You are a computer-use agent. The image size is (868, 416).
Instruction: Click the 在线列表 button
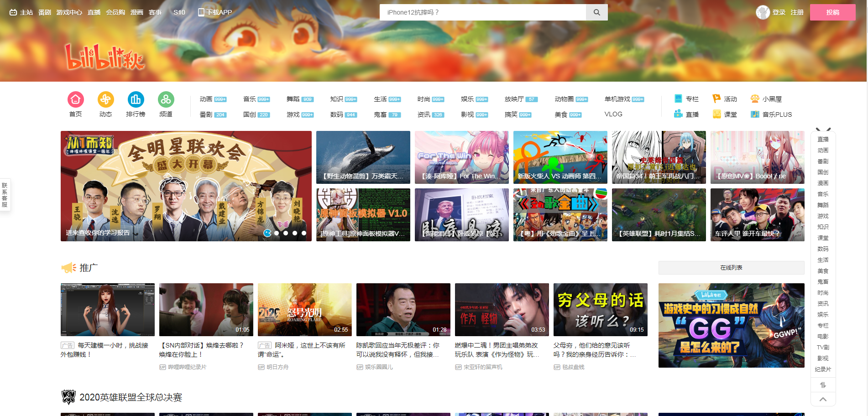pyautogui.click(x=731, y=268)
